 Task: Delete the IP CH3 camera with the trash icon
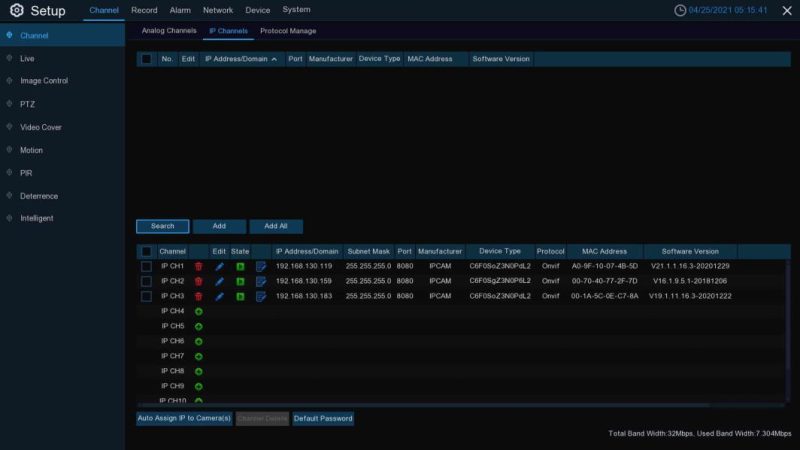[x=198, y=297]
